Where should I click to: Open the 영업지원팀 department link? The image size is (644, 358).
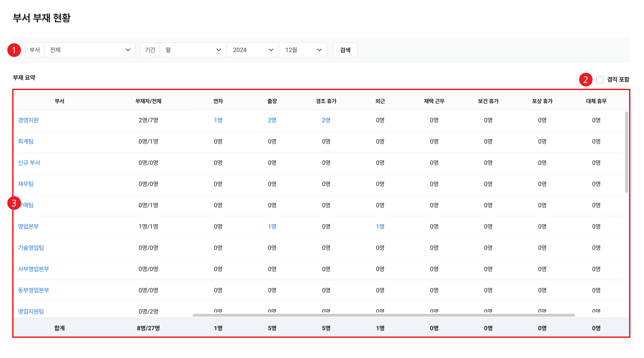(x=31, y=311)
